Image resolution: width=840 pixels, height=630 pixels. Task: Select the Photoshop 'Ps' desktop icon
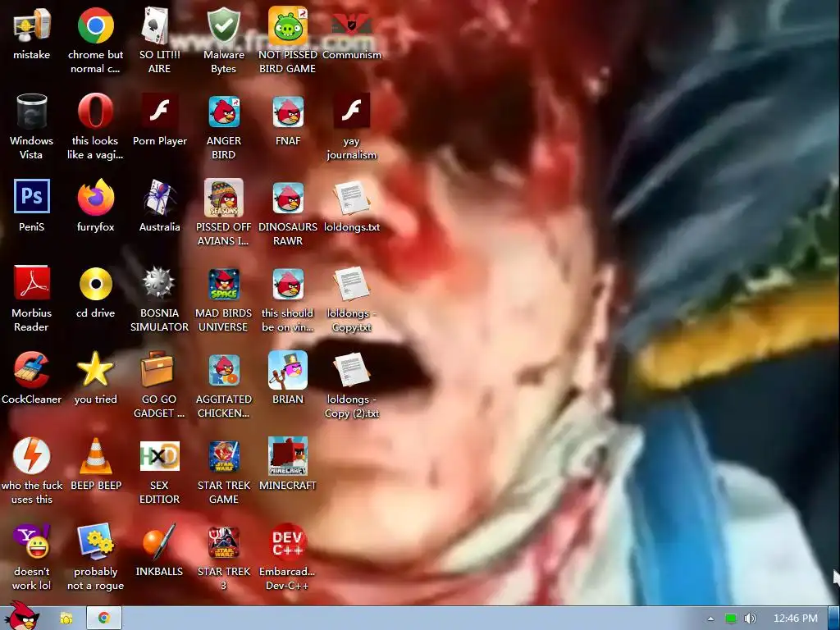tap(32, 197)
